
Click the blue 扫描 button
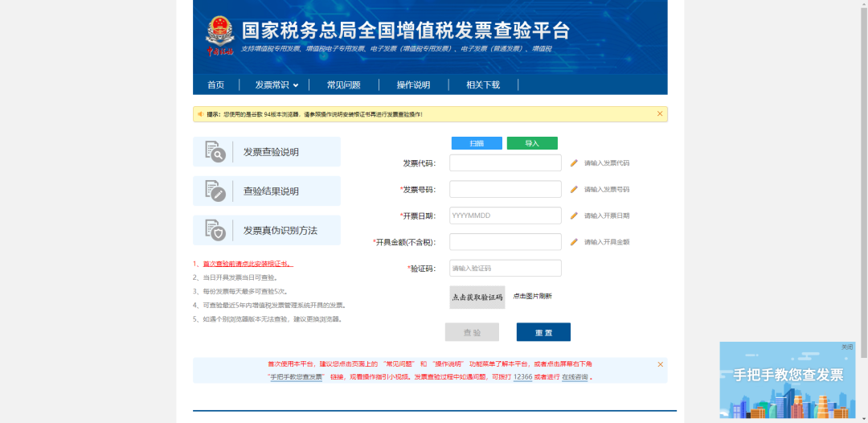tap(477, 143)
